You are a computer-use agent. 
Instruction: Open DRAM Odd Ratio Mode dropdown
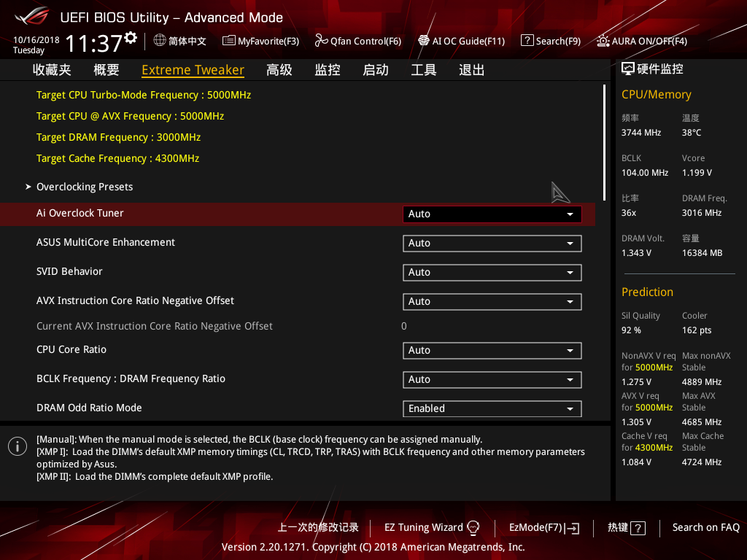pyautogui.click(x=492, y=409)
